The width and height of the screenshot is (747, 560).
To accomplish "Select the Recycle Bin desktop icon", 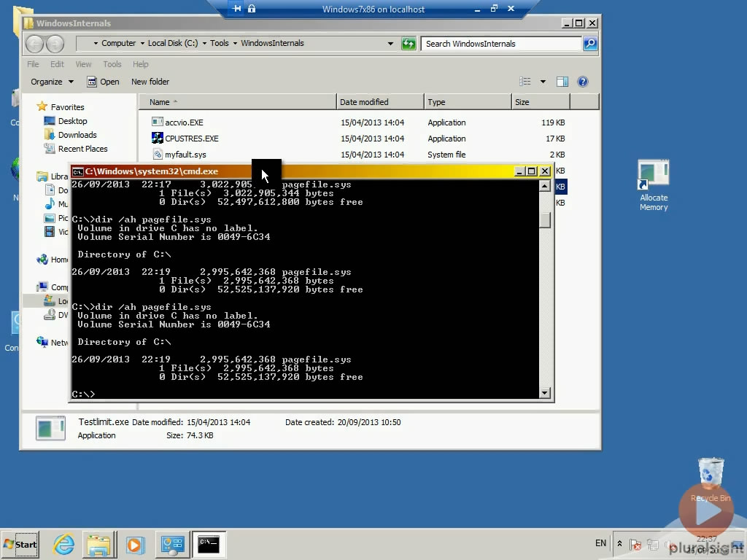I will tap(711, 480).
